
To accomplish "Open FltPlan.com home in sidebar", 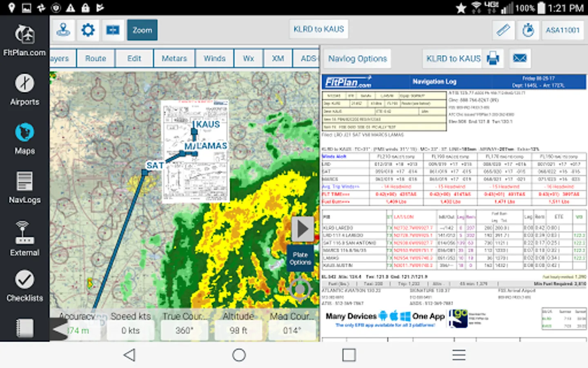I will point(24,40).
